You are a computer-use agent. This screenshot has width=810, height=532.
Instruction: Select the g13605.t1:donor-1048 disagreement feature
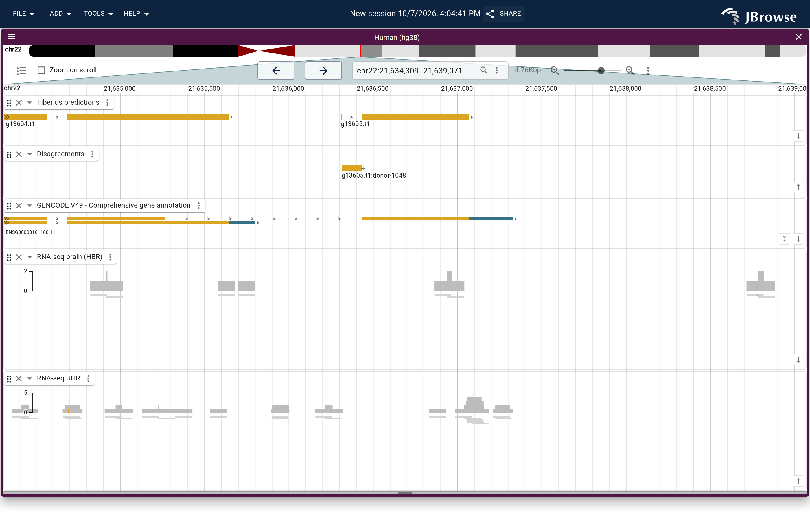pyautogui.click(x=352, y=168)
